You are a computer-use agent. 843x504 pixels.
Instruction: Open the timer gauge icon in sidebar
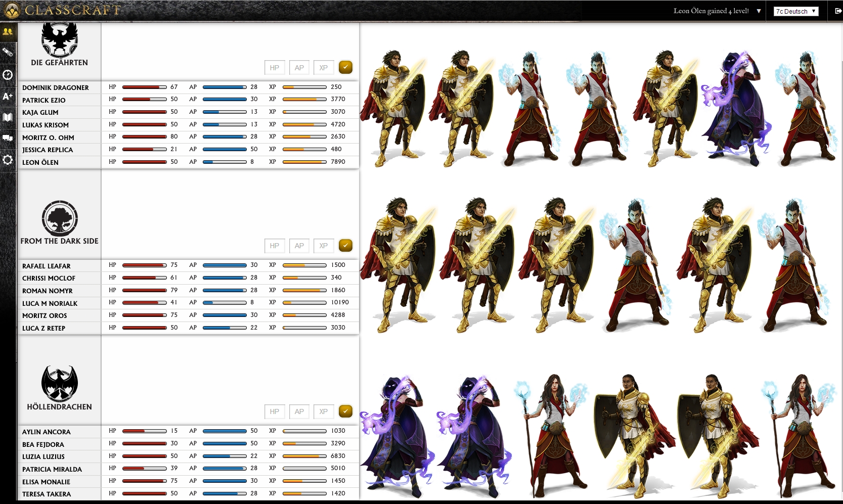pos(8,75)
